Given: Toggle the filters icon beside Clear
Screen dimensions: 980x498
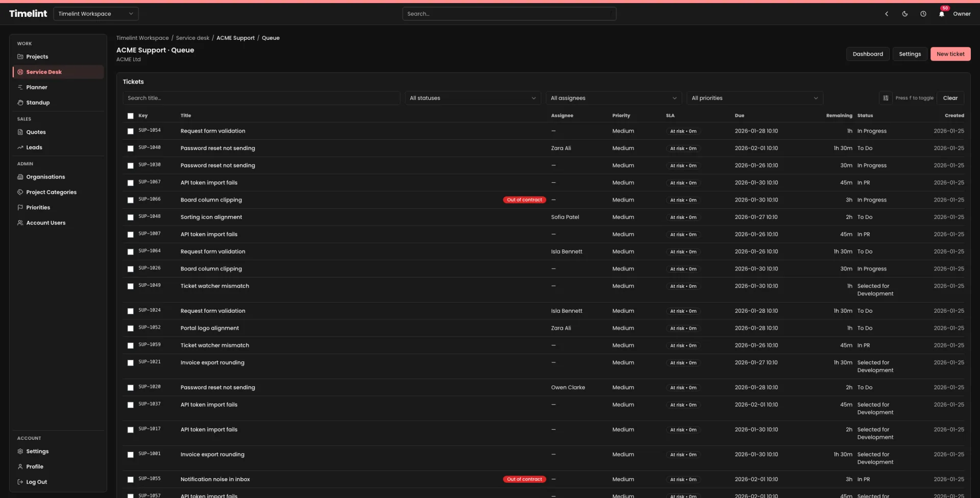Looking at the screenshot, I should [886, 98].
